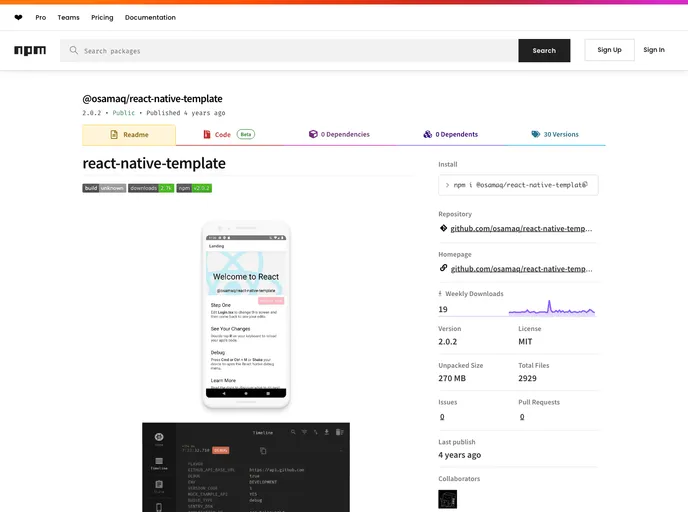The height and width of the screenshot is (512, 688).
Task: Click the dark debugger timeline screenshot
Action: coord(246,467)
